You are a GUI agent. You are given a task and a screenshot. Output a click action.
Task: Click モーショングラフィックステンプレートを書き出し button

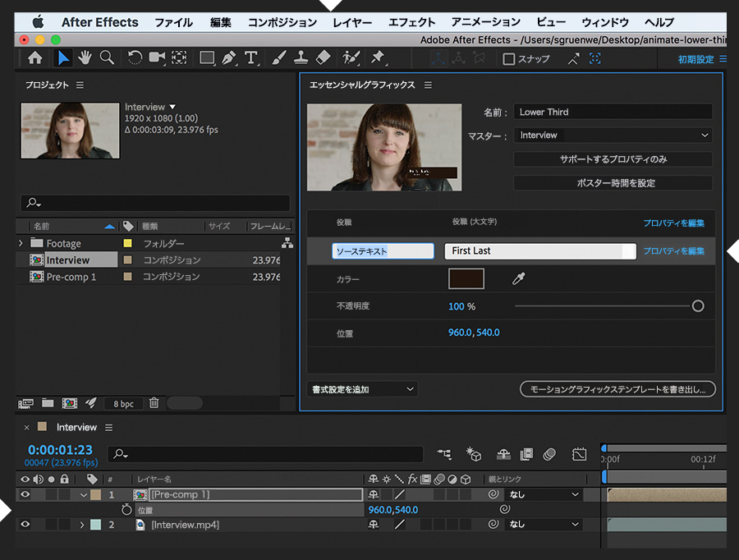point(617,389)
